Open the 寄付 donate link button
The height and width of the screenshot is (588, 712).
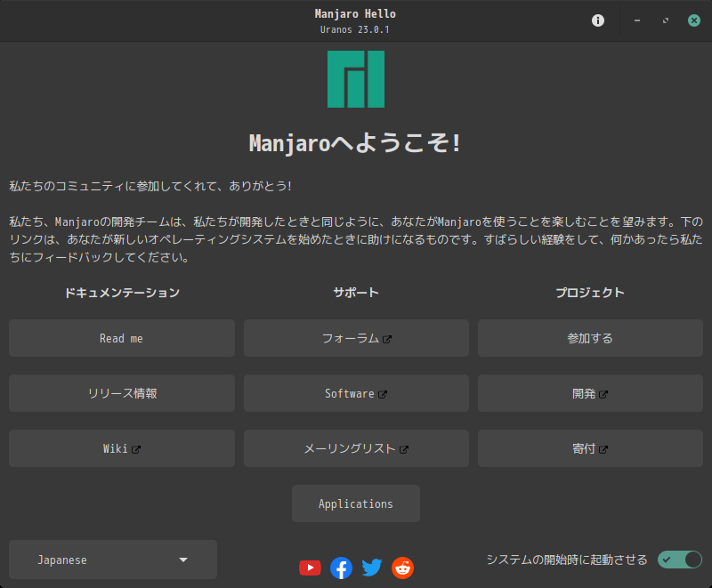[590, 448]
